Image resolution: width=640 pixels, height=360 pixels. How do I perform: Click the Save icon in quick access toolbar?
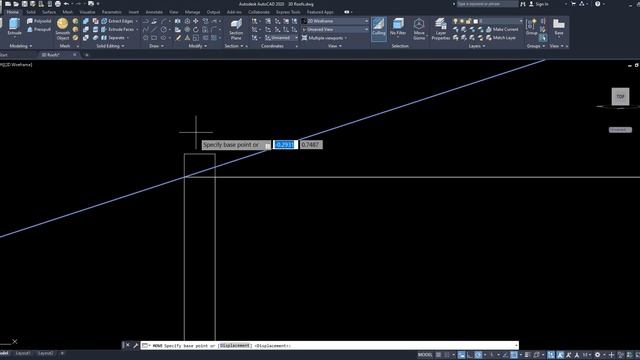[24, 4]
